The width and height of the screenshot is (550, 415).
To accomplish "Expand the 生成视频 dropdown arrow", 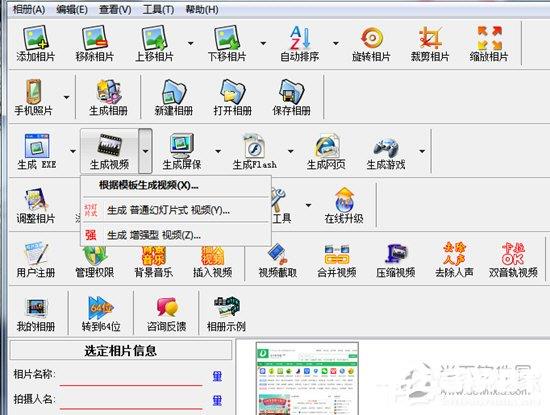I will pos(145,151).
